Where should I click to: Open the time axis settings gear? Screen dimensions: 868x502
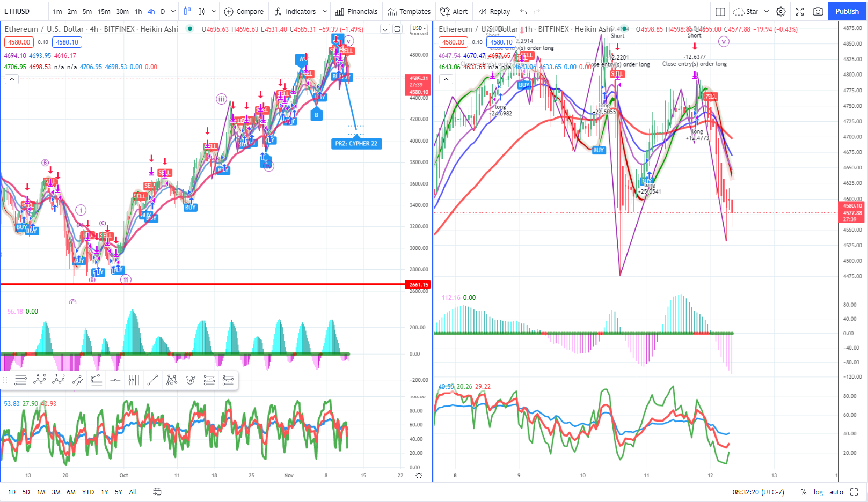click(x=419, y=476)
